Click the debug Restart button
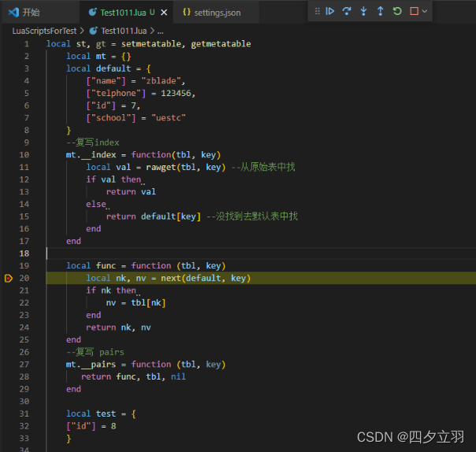The image size is (476, 452). click(397, 11)
